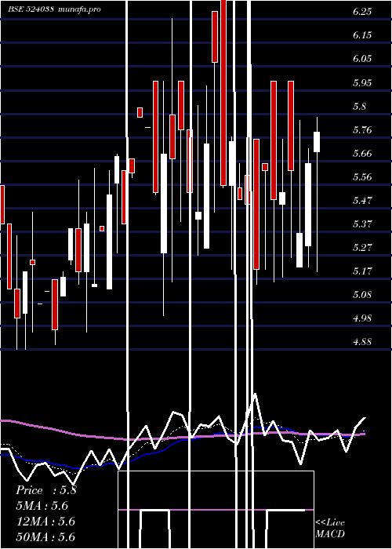
Task: Click the 'munafa.pro' site label
Action: pyautogui.click(x=79, y=9)
